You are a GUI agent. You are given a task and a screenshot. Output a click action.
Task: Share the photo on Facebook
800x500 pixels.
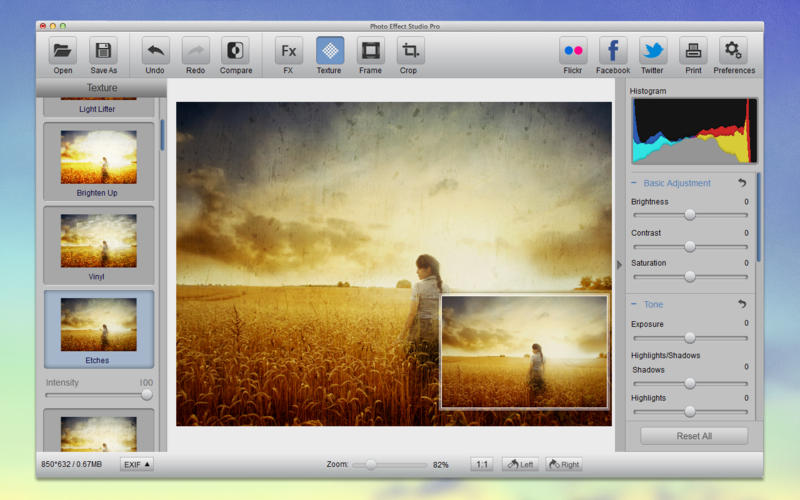coord(613,51)
